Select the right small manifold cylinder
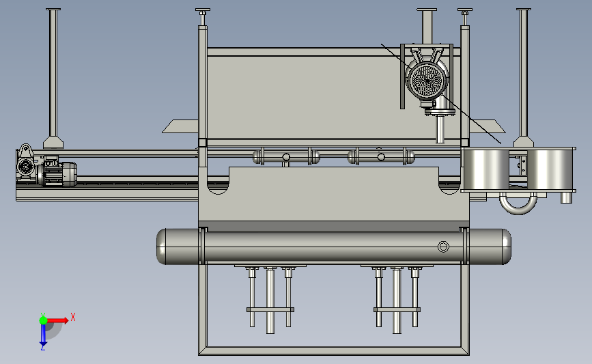The width and height of the screenshot is (592, 364). [x=381, y=156]
